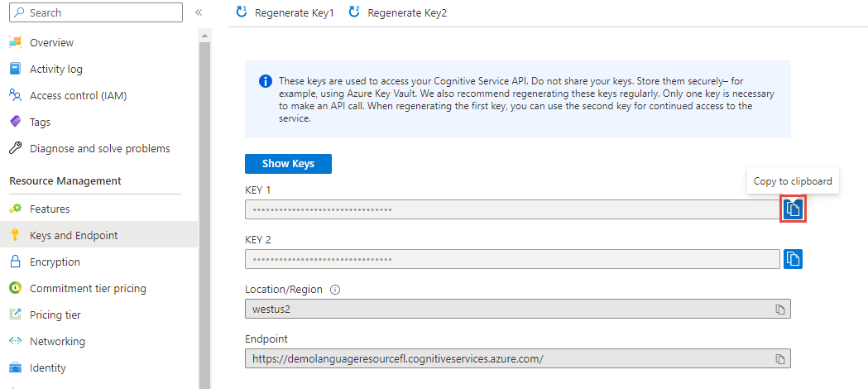Click the masked KEY 2 field
This screenshot has height=389, width=868.
click(x=512, y=259)
